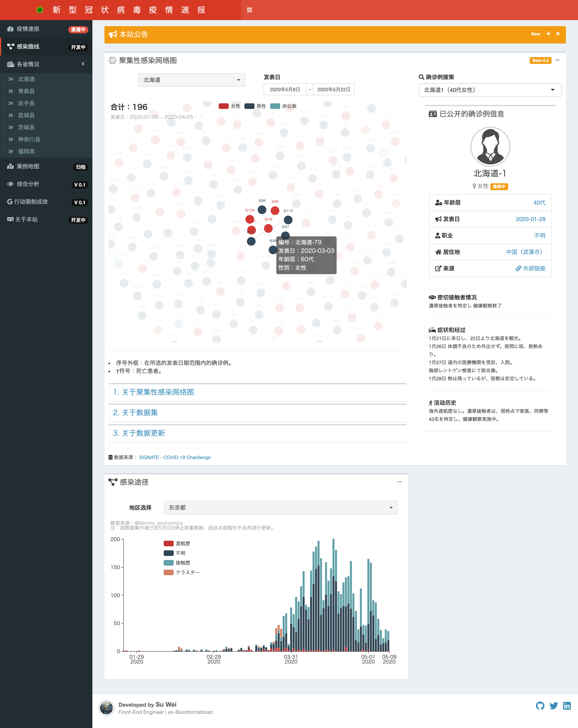Open Twitter icon in footer
This screenshot has height=728, width=578.
553,706
